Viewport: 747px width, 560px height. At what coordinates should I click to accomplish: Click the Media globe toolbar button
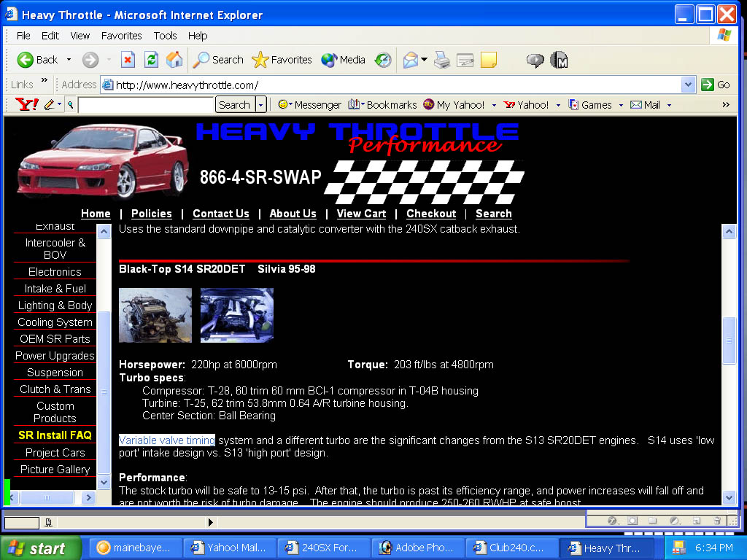(343, 60)
